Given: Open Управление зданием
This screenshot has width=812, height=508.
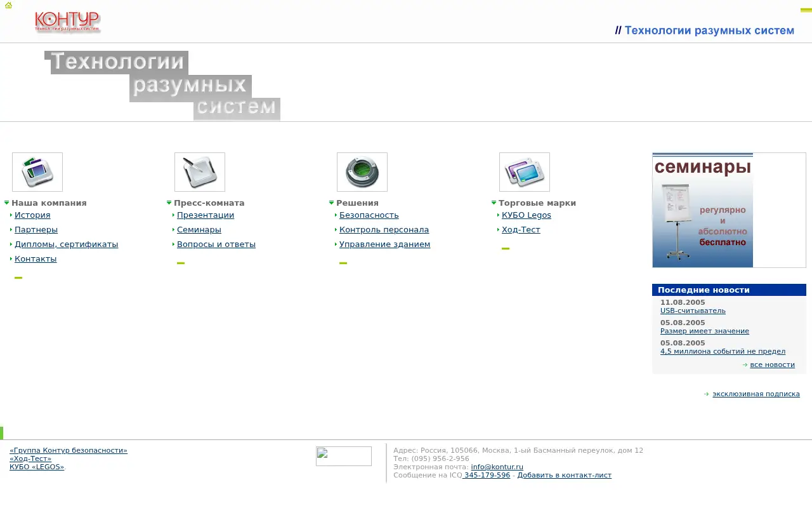Looking at the screenshot, I should pos(385,244).
